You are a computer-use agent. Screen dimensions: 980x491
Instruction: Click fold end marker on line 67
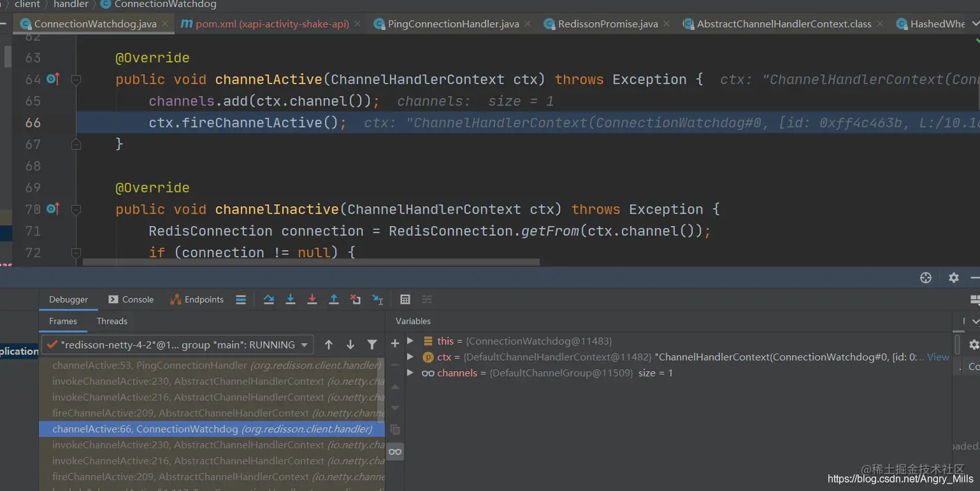76,144
